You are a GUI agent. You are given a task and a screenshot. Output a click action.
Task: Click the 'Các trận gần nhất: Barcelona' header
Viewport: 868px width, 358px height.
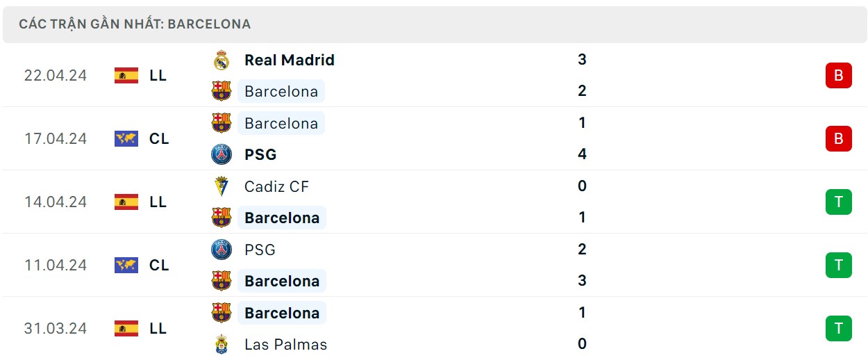pos(135,24)
